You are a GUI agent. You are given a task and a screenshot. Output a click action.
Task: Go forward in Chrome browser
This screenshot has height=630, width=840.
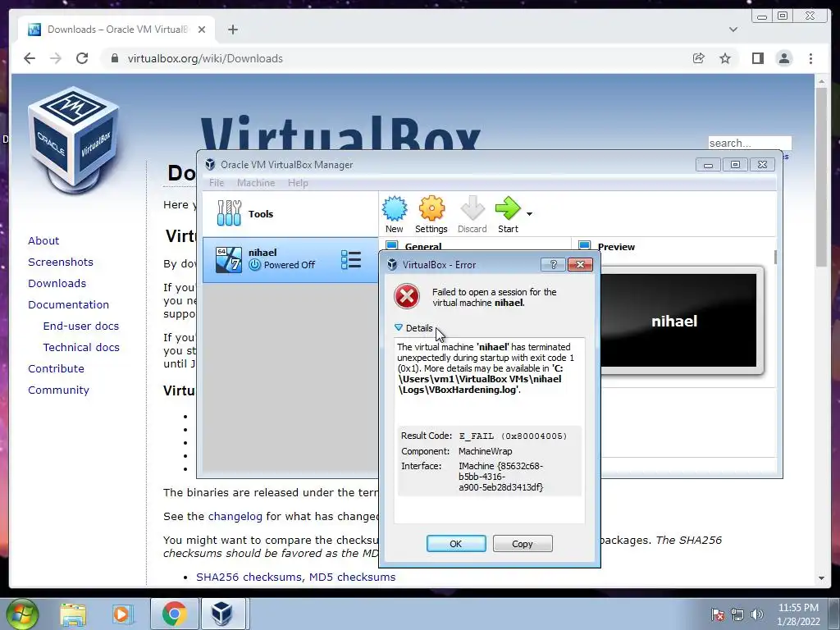point(56,58)
